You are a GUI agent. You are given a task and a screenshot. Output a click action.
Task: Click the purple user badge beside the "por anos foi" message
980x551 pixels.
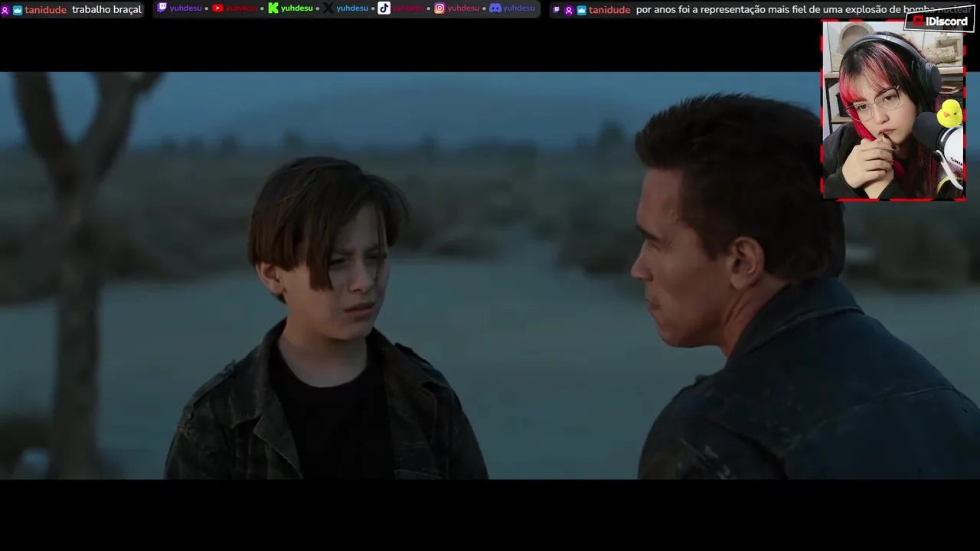coord(569,11)
